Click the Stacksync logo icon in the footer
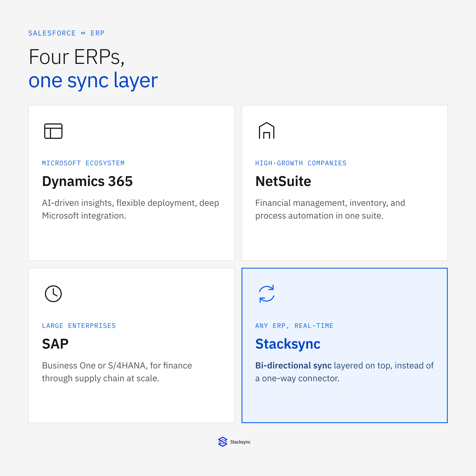This screenshot has height=476, width=476. 223,442
